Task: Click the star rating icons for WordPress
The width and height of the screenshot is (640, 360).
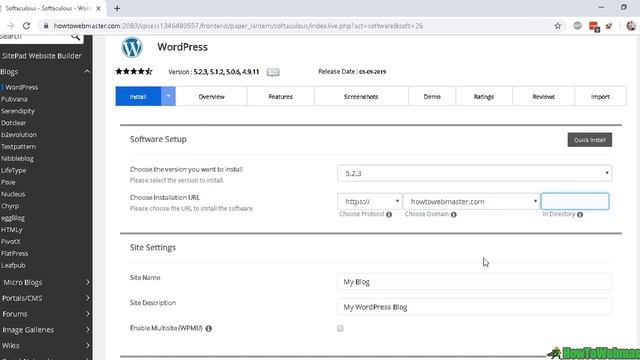Action: coord(134,71)
